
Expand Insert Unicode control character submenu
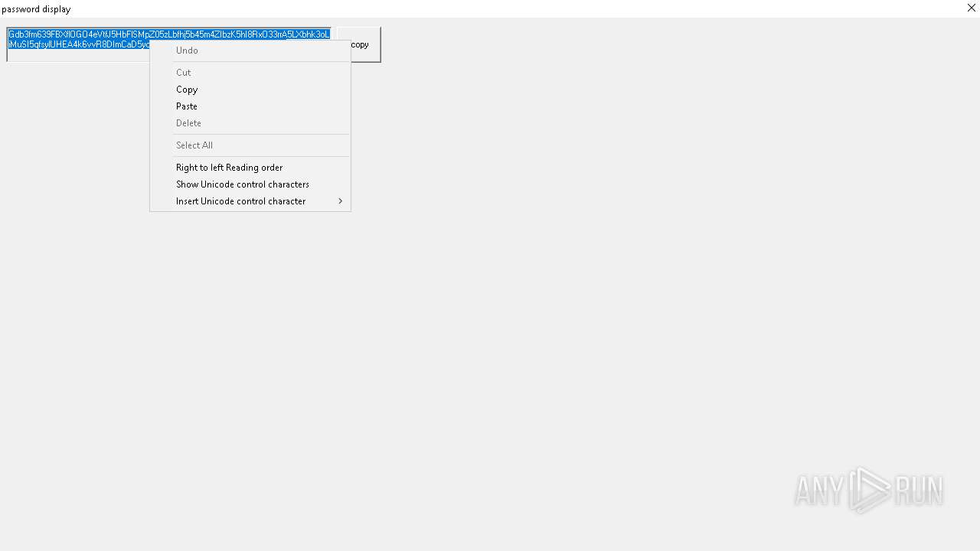click(250, 201)
